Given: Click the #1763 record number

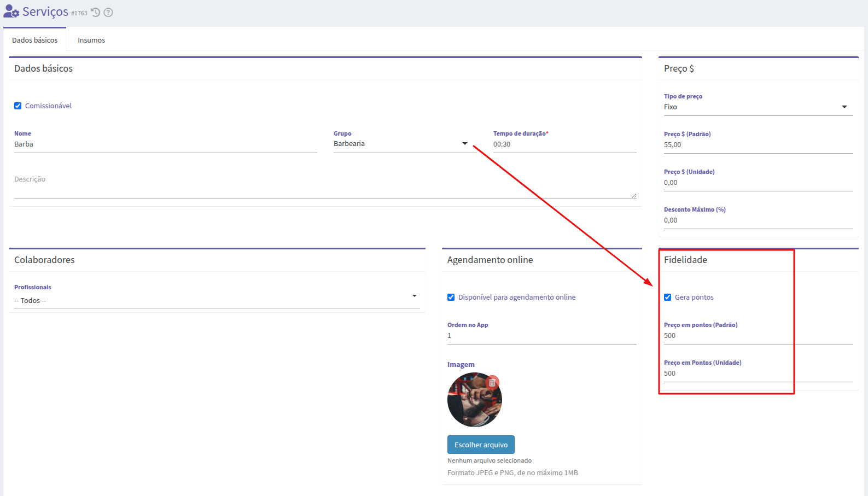Looking at the screenshot, I should click(x=79, y=13).
